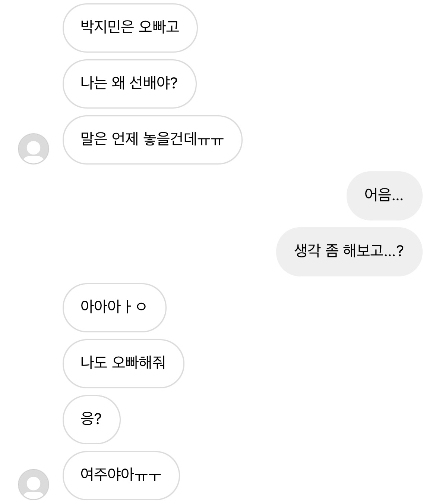This screenshot has width=436, height=504.
Task: Select the message bubble 박지민은 오빠고
Action: 130,28
